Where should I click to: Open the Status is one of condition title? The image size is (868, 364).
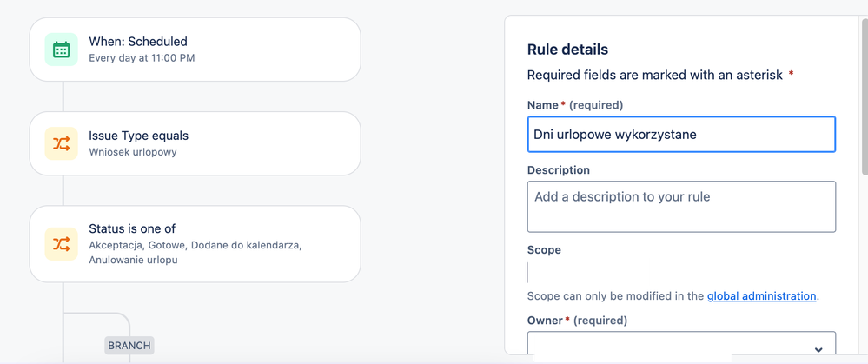132,228
